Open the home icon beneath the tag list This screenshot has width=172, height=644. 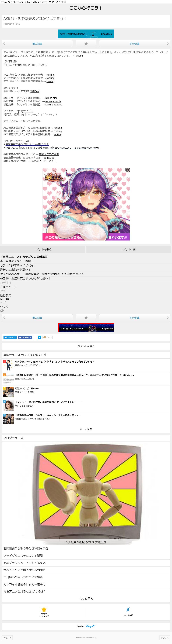tap(86, 318)
